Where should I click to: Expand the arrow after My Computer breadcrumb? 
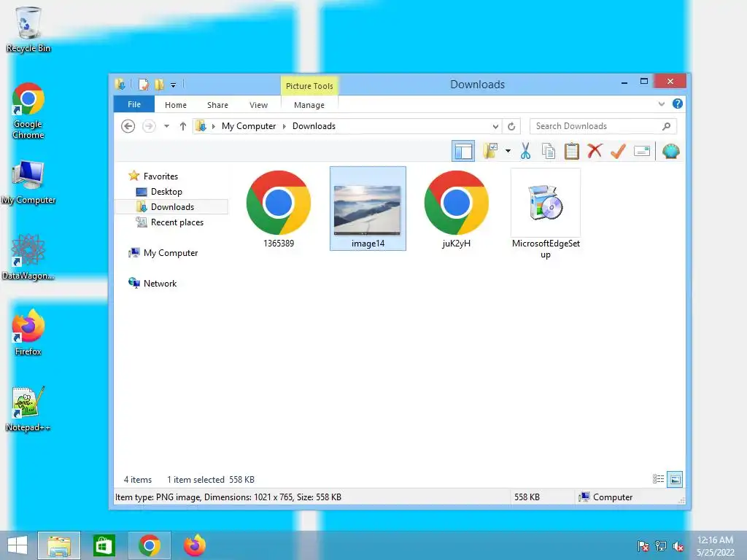tap(285, 126)
